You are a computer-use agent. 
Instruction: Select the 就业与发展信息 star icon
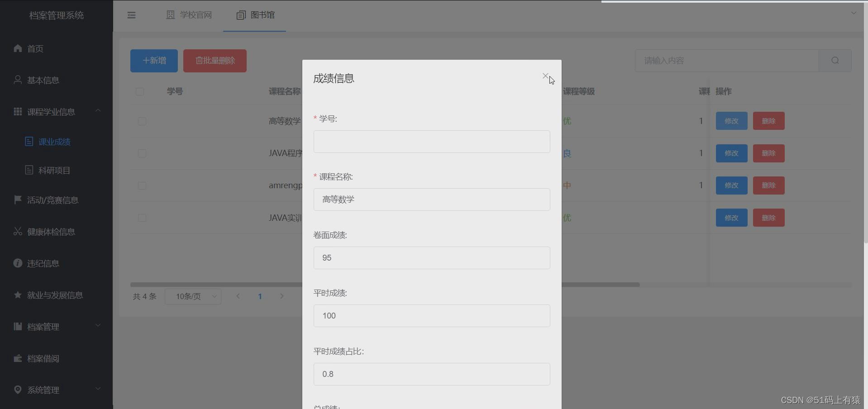(18, 295)
